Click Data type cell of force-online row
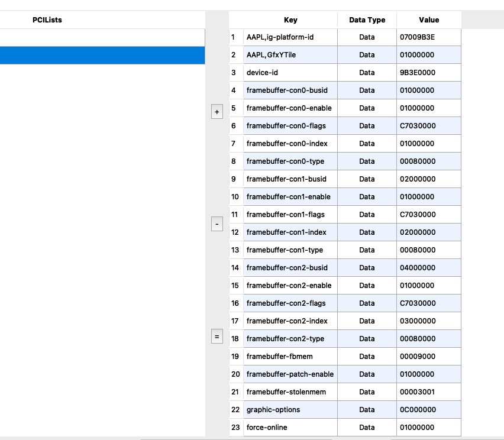504x440 pixels. click(x=367, y=428)
